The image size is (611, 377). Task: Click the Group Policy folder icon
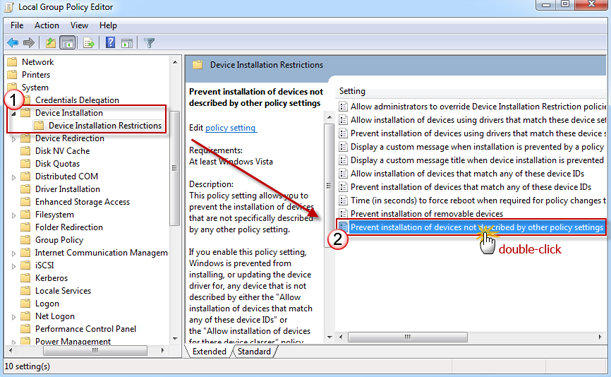25,240
